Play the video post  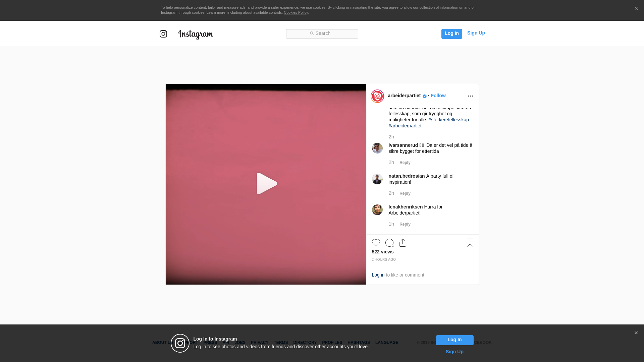(x=267, y=184)
